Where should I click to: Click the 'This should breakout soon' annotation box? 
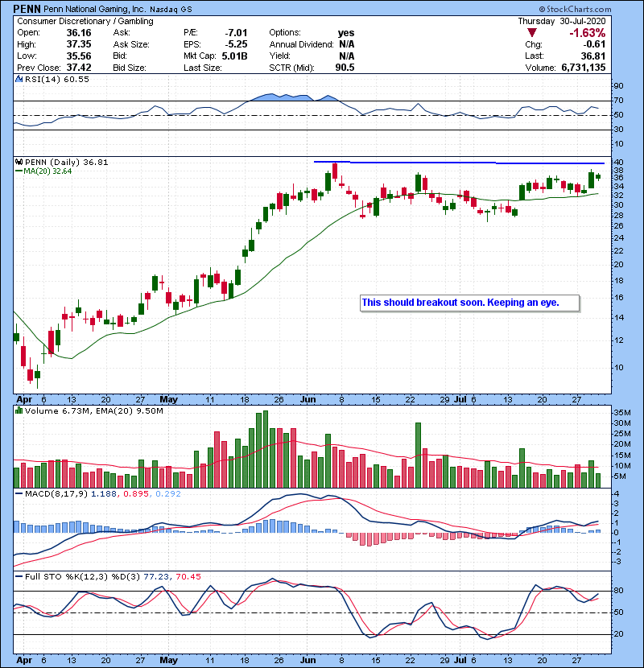point(469,303)
